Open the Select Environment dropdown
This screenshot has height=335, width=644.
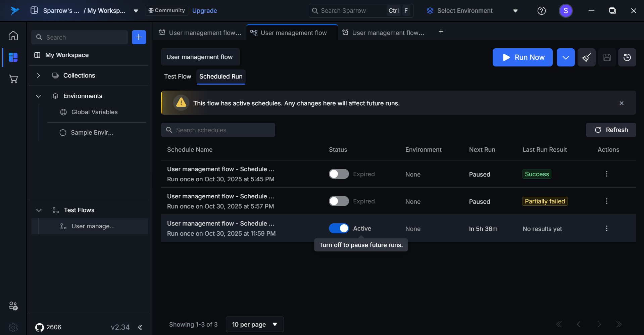pyautogui.click(x=472, y=11)
